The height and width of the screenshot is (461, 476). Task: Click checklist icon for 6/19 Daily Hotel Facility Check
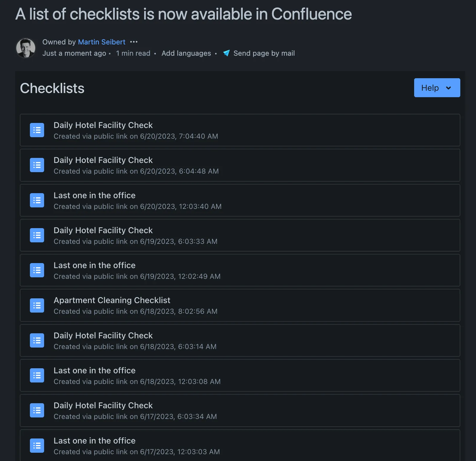(x=37, y=235)
